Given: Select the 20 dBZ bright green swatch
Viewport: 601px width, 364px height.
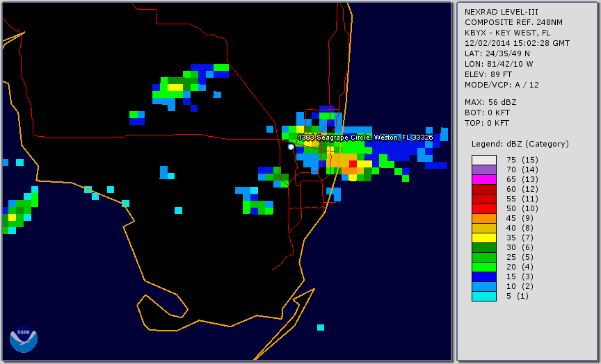Looking at the screenshot, I should [483, 267].
